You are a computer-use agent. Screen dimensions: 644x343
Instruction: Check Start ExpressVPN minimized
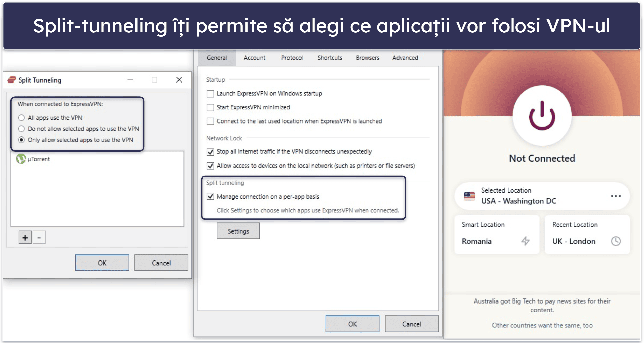(210, 107)
